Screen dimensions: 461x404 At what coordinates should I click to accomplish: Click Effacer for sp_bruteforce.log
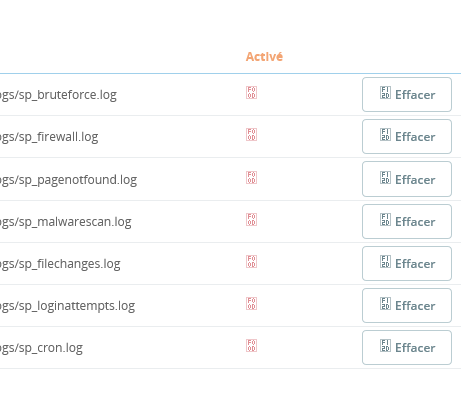407,95
